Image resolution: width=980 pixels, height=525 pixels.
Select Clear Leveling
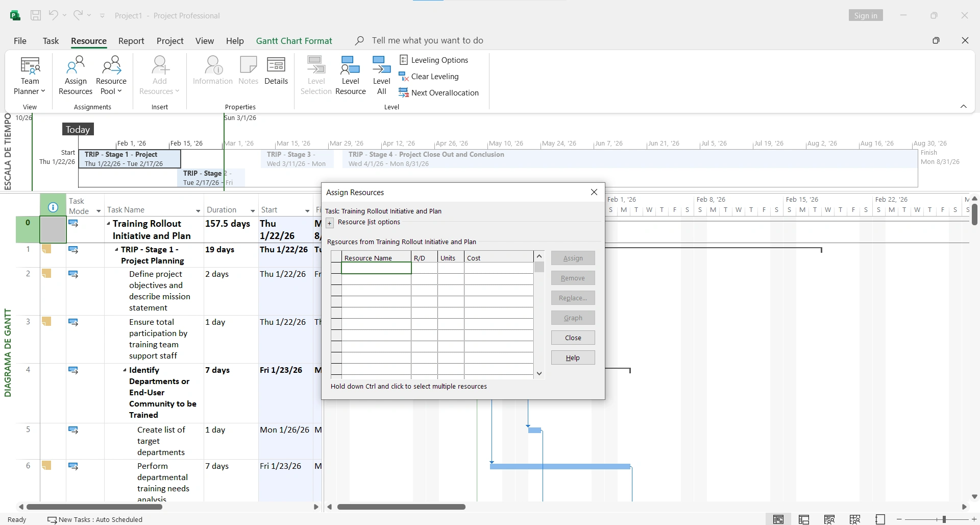pyautogui.click(x=435, y=76)
